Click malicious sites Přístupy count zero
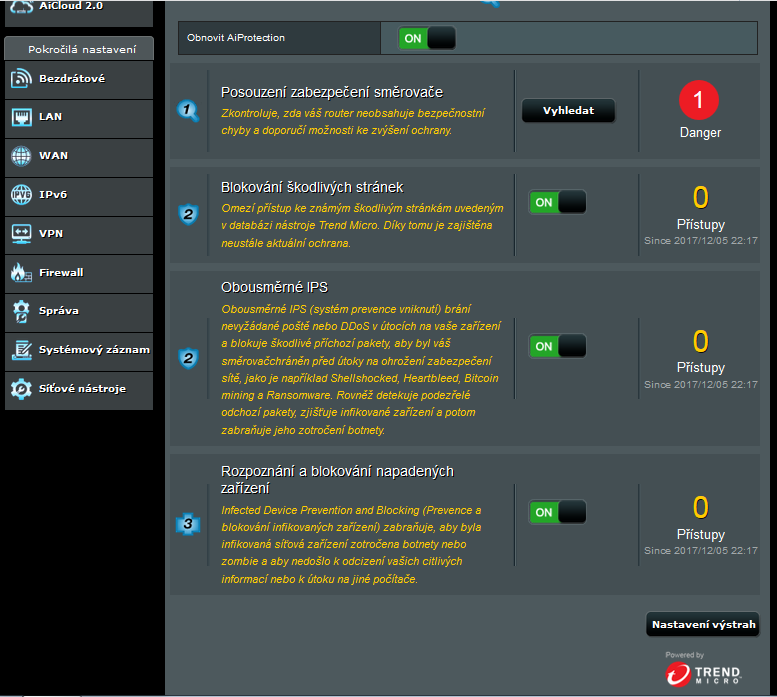 coord(701,197)
